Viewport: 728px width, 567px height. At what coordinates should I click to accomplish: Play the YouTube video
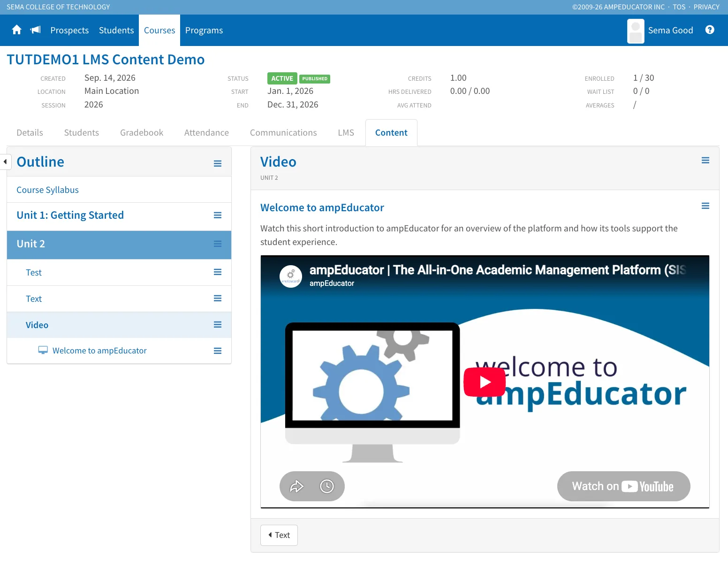point(485,382)
